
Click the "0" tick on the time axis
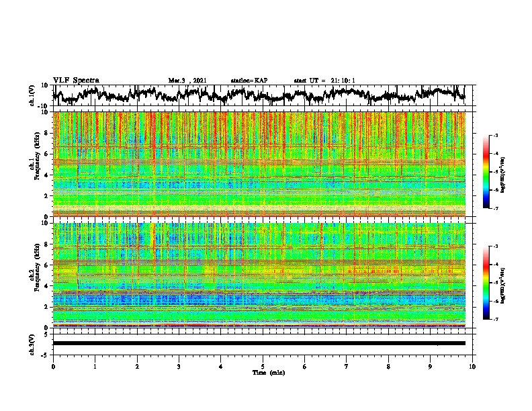pyautogui.click(x=53, y=367)
